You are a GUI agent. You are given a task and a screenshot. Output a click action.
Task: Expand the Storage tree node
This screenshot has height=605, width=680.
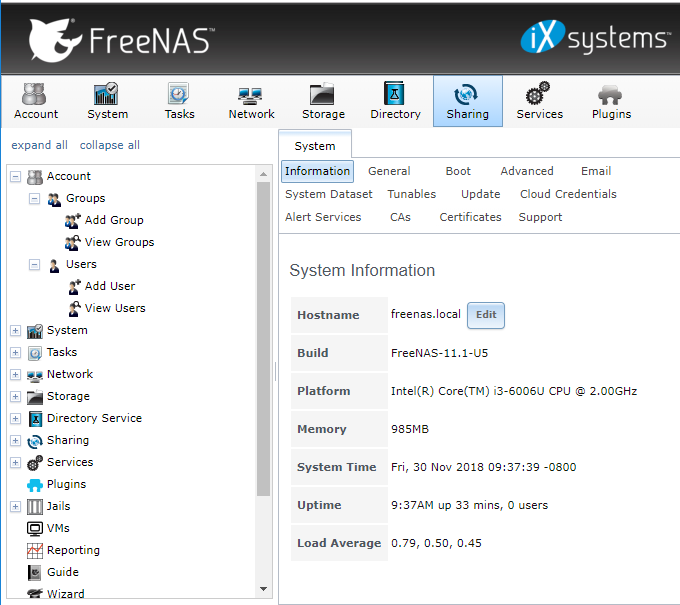pos(15,397)
